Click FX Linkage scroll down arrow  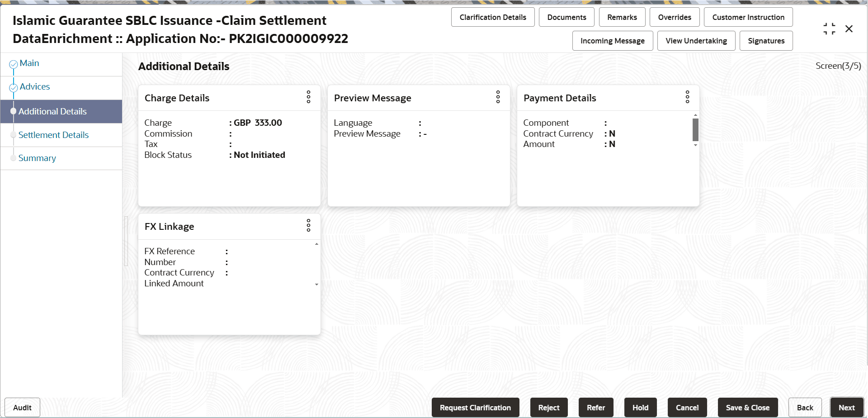click(x=316, y=285)
